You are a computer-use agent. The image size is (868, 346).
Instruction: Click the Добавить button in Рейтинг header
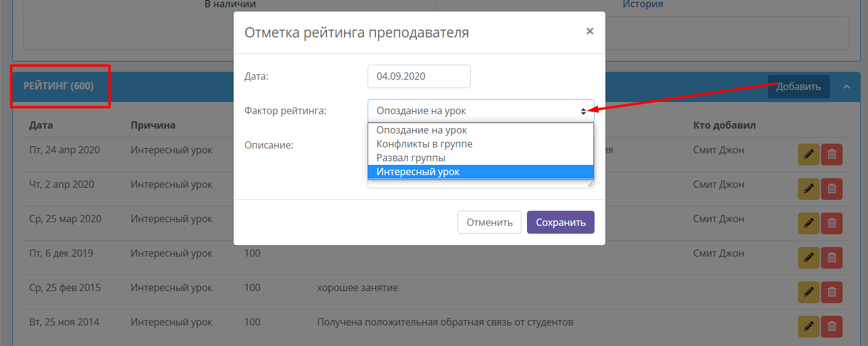click(x=799, y=87)
